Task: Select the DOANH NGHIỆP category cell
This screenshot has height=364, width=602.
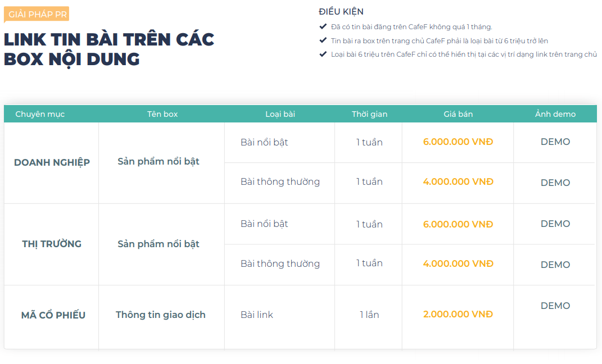Action: pos(52,163)
